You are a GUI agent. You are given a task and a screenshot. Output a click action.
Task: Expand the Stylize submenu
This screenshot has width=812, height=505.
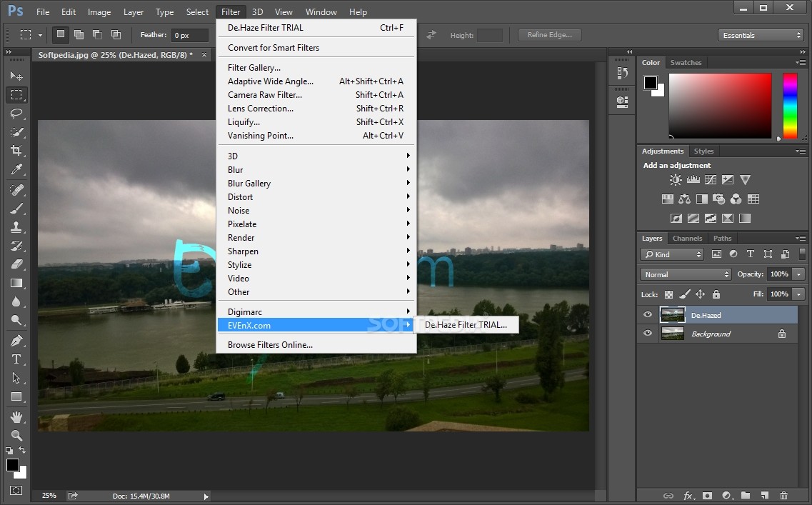316,265
